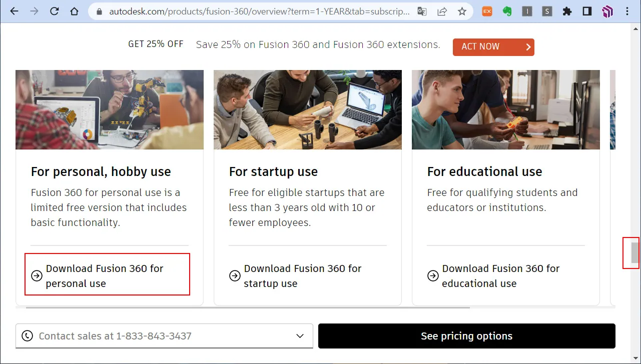Click the address bar URL
The height and width of the screenshot is (364, 641).
[x=260, y=11]
